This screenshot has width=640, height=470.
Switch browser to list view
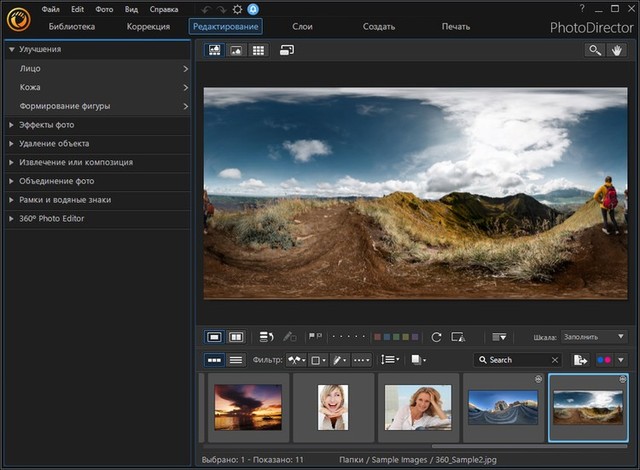coord(236,360)
